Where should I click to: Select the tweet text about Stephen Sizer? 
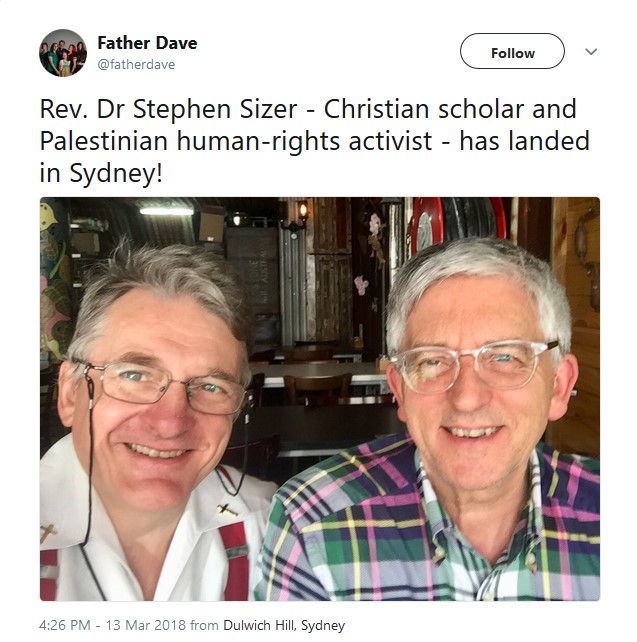pyautogui.click(x=314, y=141)
